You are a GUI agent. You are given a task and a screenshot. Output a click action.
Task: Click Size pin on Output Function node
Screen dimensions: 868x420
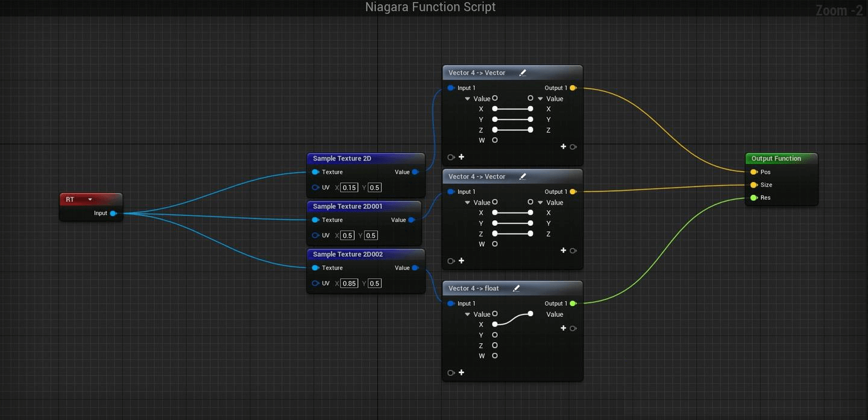(753, 185)
